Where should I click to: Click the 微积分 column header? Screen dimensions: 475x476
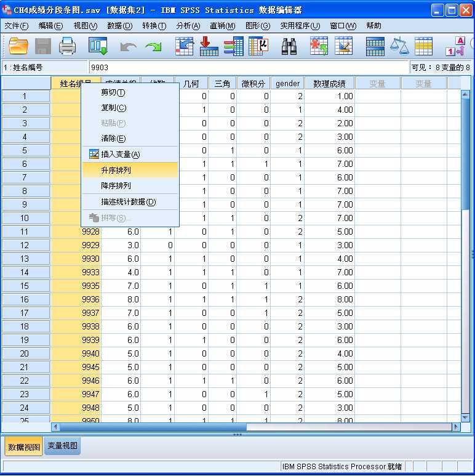[x=253, y=84]
